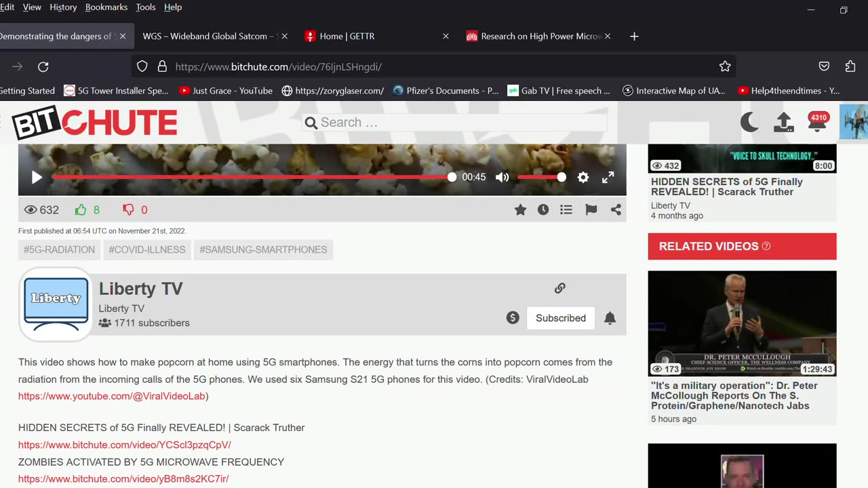The width and height of the screenshot is (868, 488).
Task: Go forward with browser arrow
Action: pos(18,66)
